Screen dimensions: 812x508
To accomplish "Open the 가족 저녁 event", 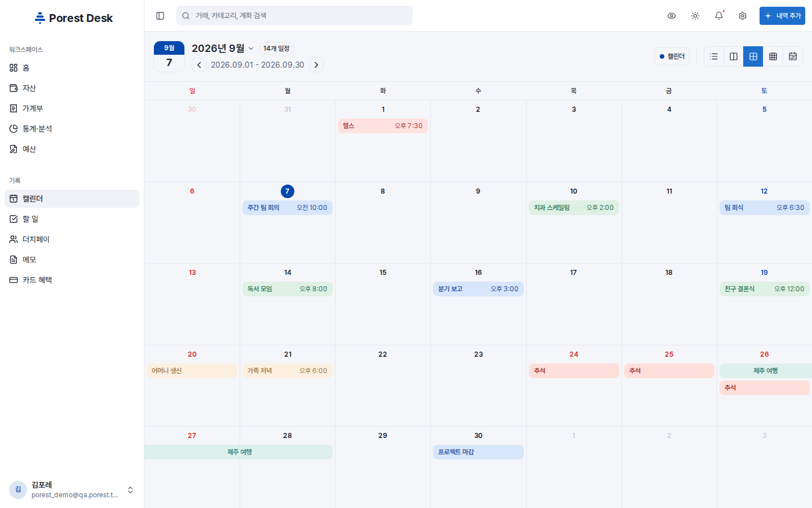I will click(x=288, y=371).
